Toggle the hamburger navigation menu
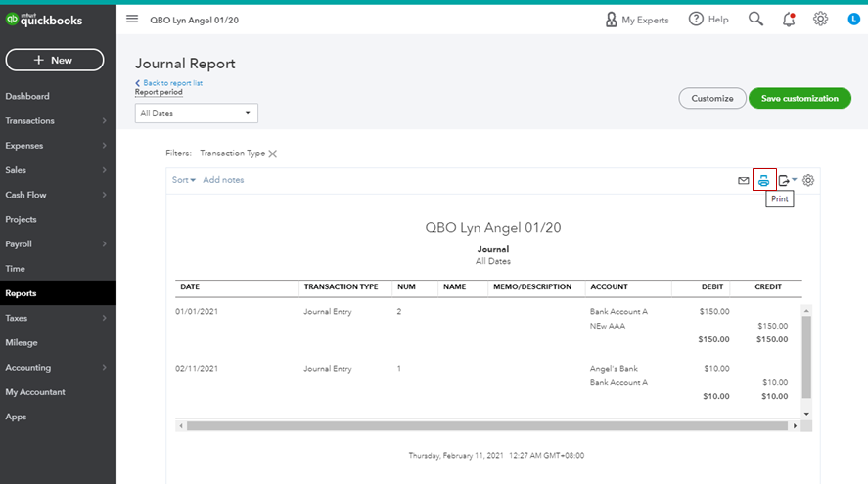 (132, 20)
